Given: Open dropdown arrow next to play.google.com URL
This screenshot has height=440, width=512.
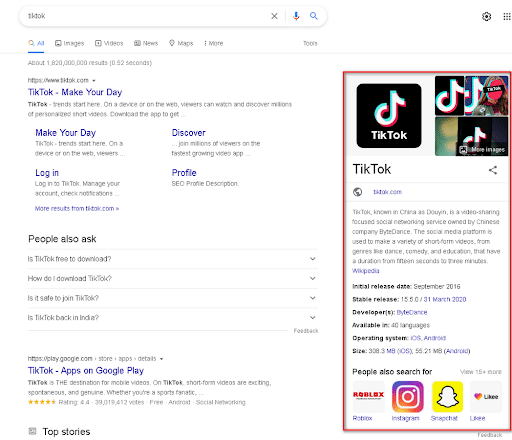Looking at the screenshot, I should 161,359.
